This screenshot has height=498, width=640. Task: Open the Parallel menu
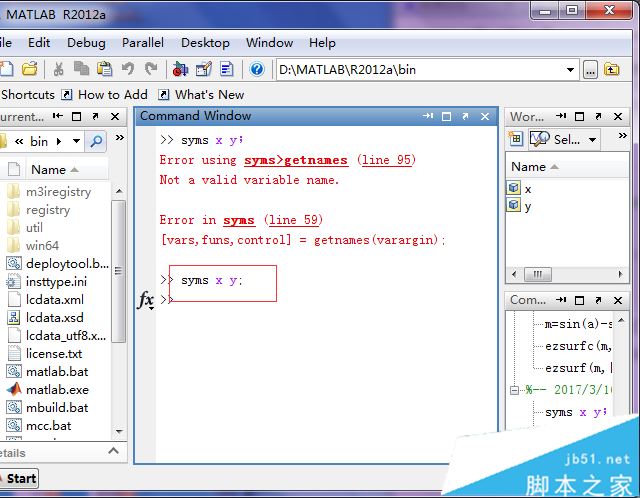(143, 42)
